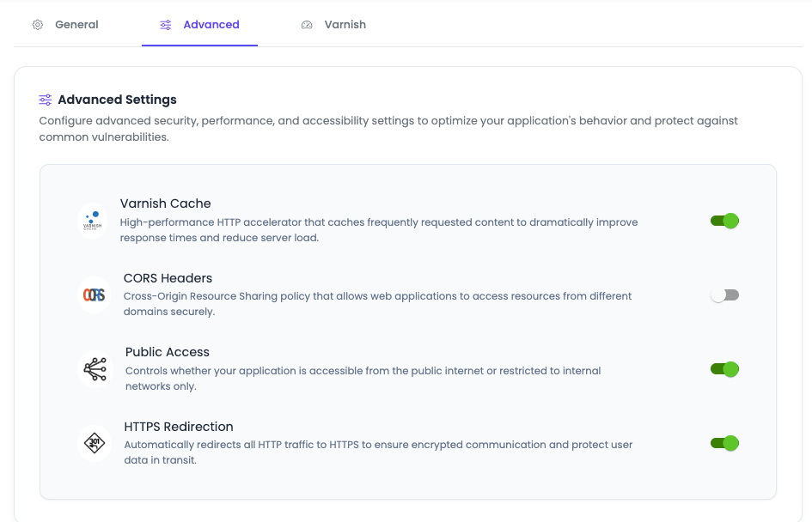812x522 pixels.
Task: Click the CORS Headers description text
Action: click(378, 303)
